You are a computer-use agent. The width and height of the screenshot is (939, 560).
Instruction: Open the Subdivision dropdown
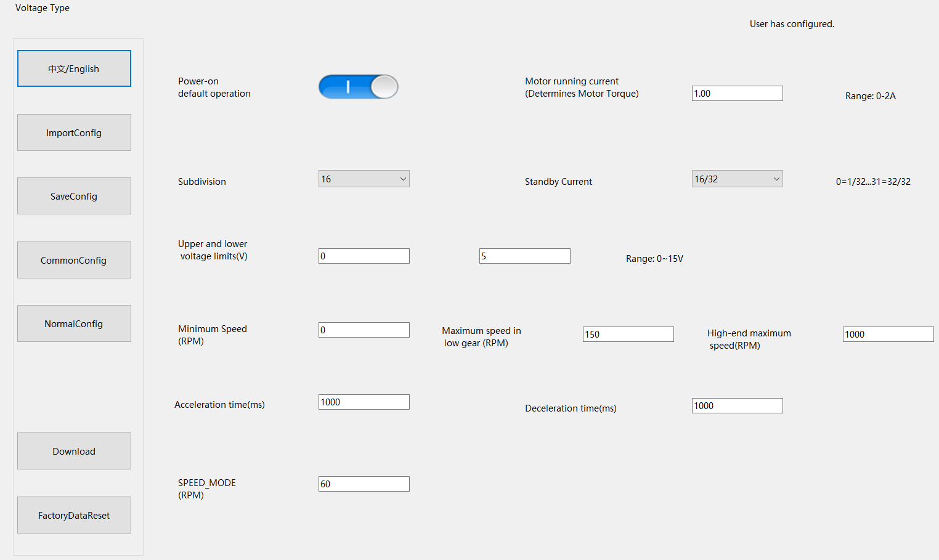[x=364, y=179]
